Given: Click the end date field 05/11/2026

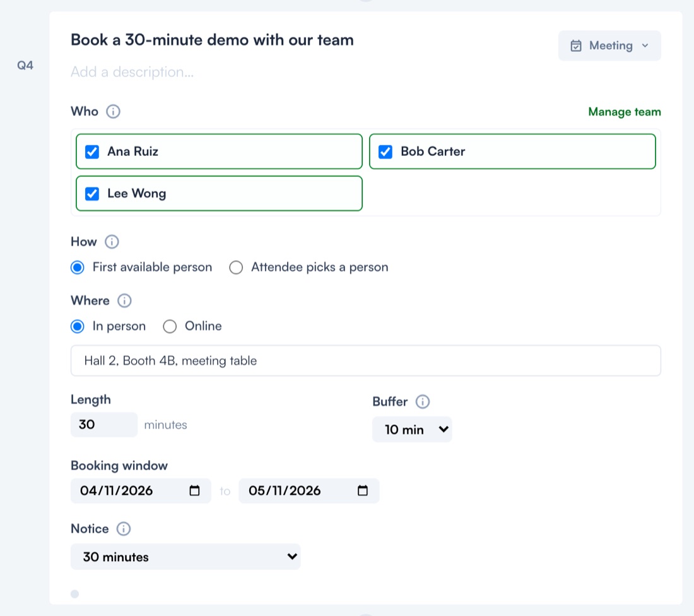Looking at the screenshot, I should [309, 490].
